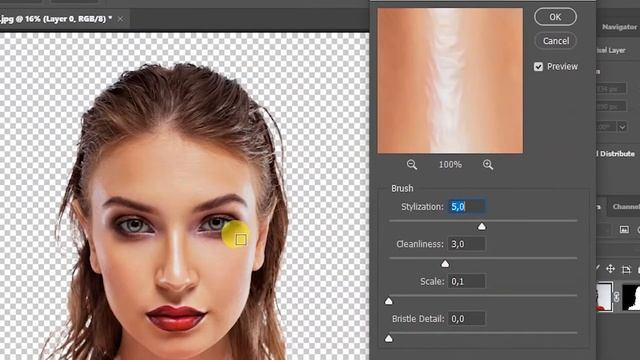Click the Bristle Detail slider handle
Image resolution: width=640 pixels, height=360 pixels.
tap(389, 338)
